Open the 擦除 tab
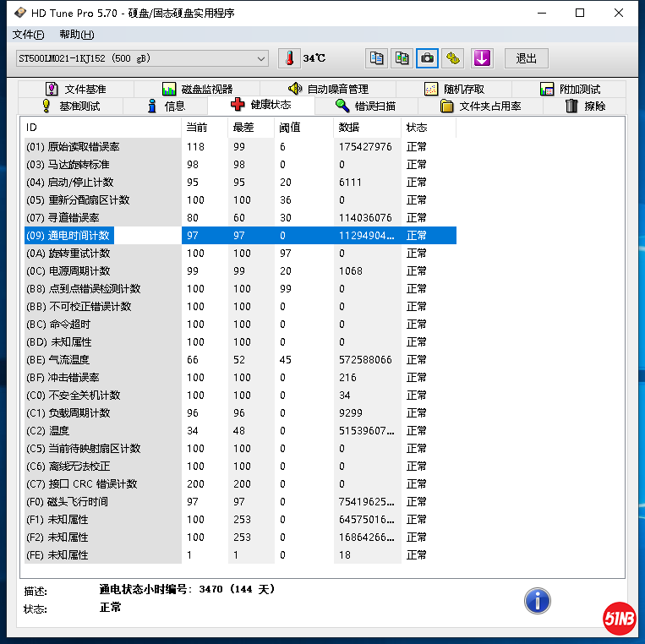Image resolution: width=645 pixels, height=644 pixels. [586, 106]
